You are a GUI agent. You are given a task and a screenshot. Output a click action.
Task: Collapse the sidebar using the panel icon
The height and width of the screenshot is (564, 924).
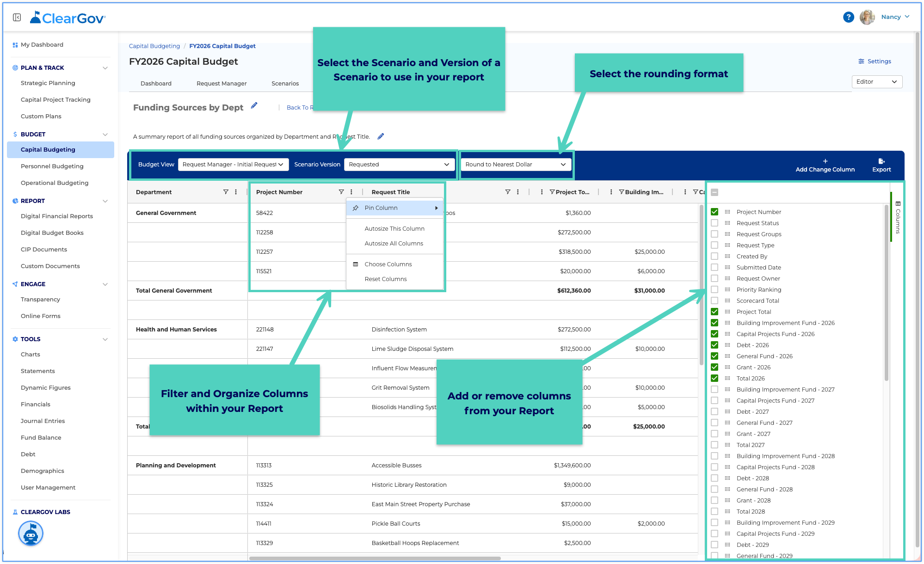pos(17,18)
